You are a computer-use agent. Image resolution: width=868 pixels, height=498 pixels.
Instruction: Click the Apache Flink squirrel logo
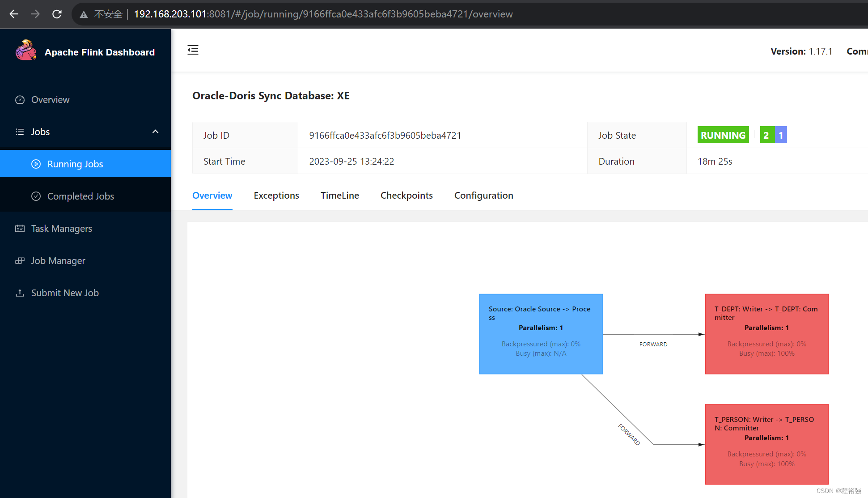(26, 50)
